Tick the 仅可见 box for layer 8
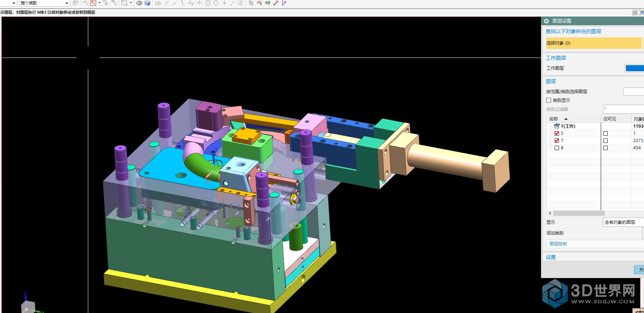The image size is (644, 313). click(605, 148)
